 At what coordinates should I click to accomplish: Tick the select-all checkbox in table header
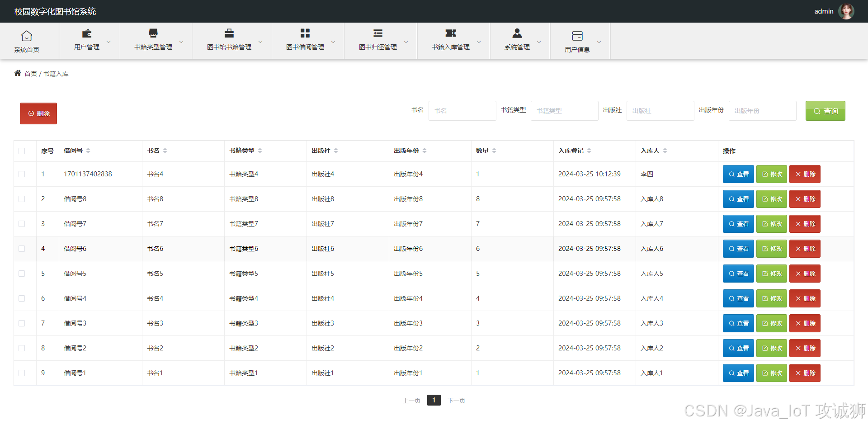click(22, 151)
